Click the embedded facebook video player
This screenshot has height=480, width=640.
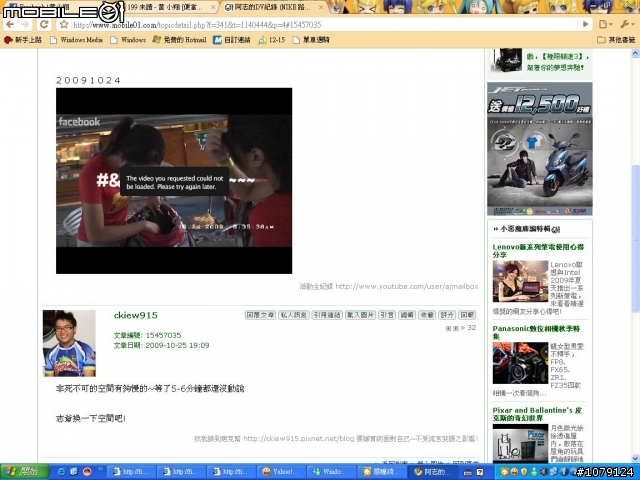click(174, 181)
